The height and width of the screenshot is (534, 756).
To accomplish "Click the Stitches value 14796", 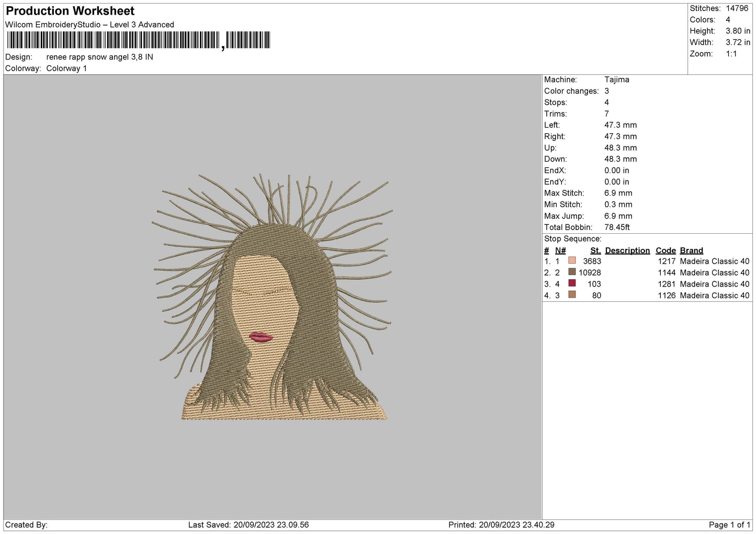I will [737, 8].
